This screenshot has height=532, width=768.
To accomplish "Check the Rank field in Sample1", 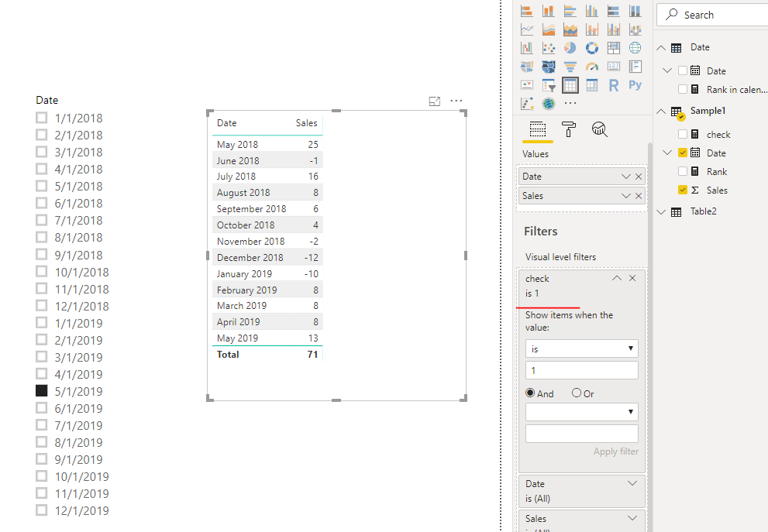I will [682, 171].
